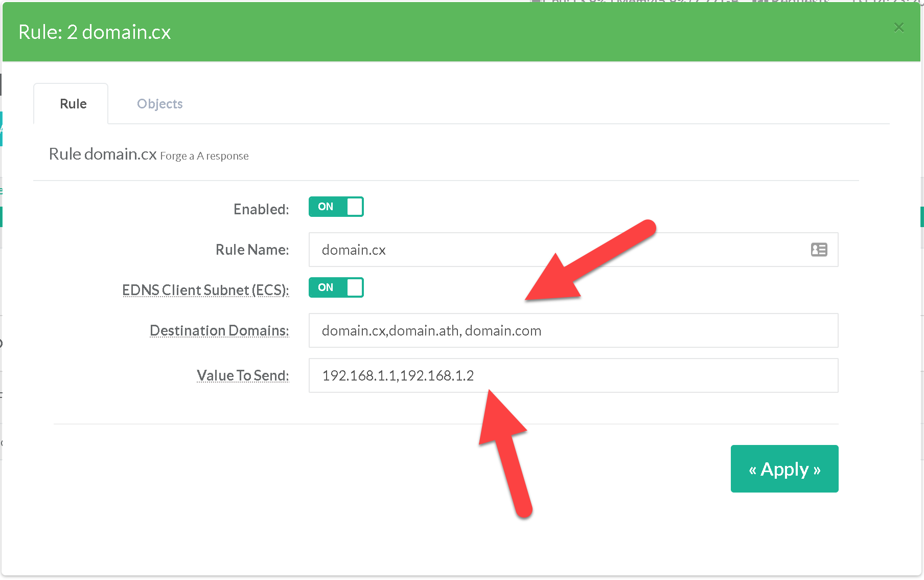Close the Rule dialog with the X
Viewport: 924px width, 580px height.
(899, 28)
